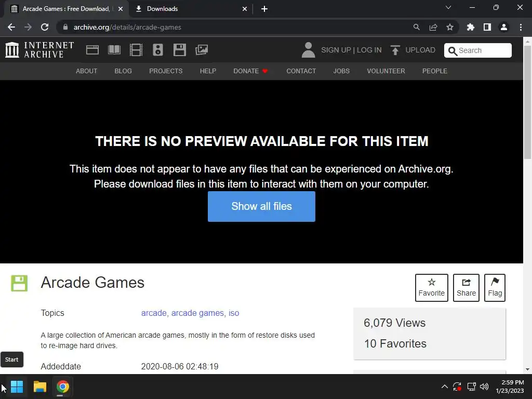
Task: Click the upload arrow icon
Action: point(395,50)
